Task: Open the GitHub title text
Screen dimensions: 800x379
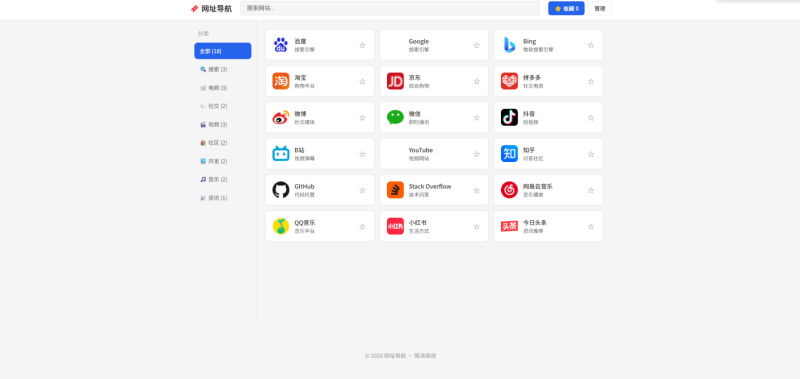Action: click(x=304, y=186)
